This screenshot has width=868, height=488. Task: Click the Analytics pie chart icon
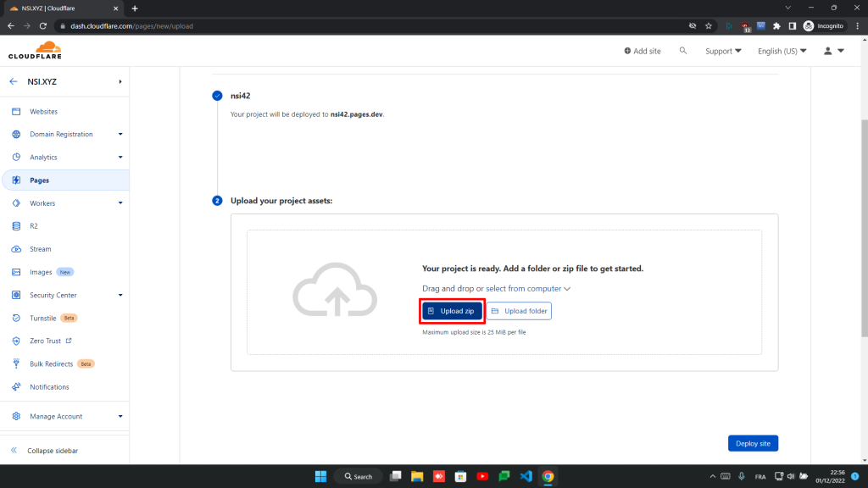tap(16, 157)
